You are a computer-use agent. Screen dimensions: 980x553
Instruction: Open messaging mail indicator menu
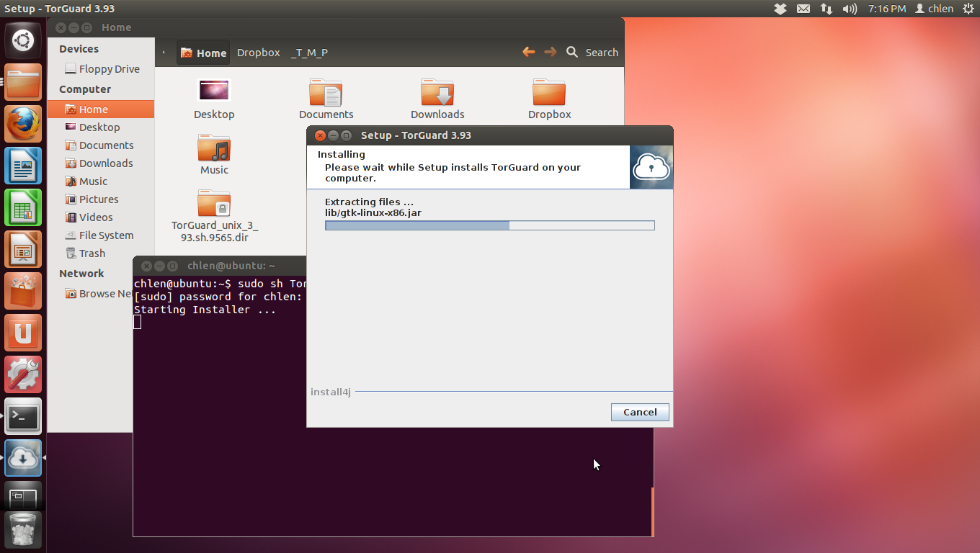803,9
